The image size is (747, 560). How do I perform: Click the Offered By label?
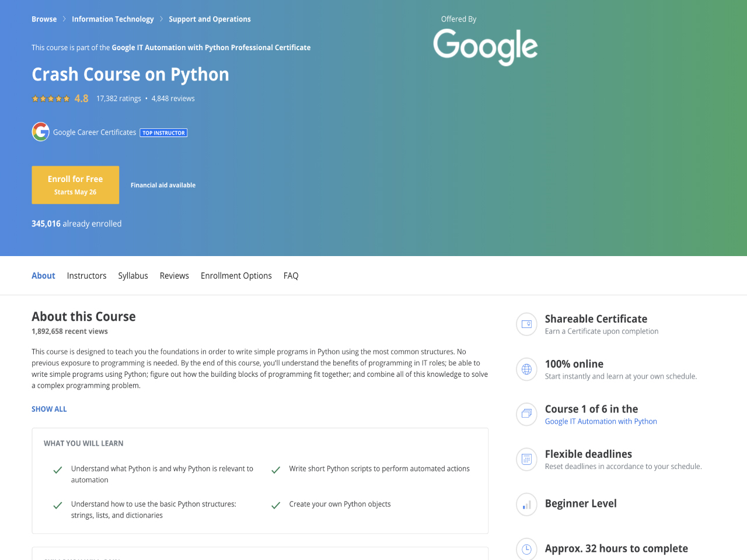(x=459, y=19)
